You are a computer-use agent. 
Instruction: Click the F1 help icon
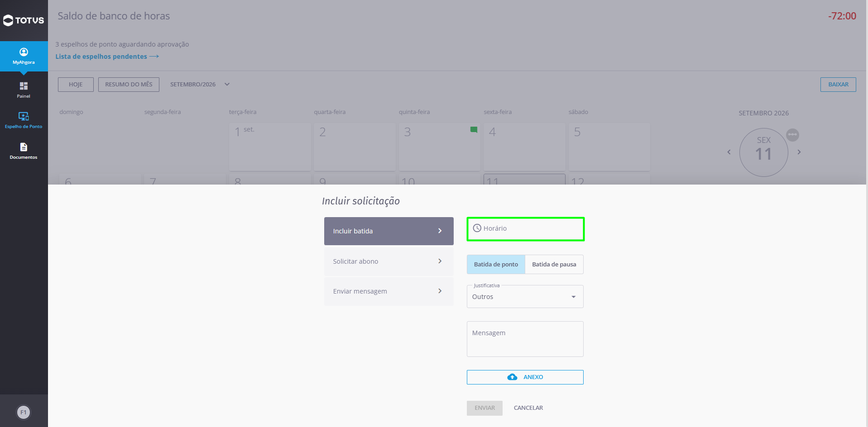(x=24, y=412)
